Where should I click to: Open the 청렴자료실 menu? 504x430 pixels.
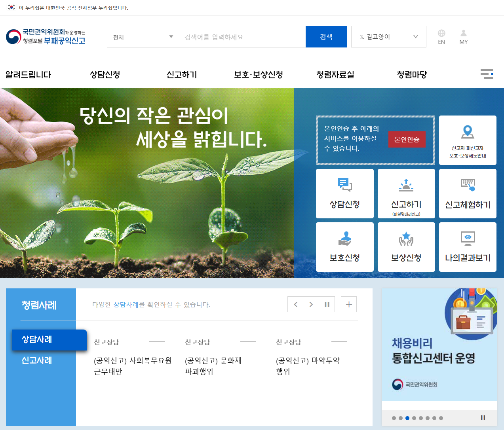point(335,74)
